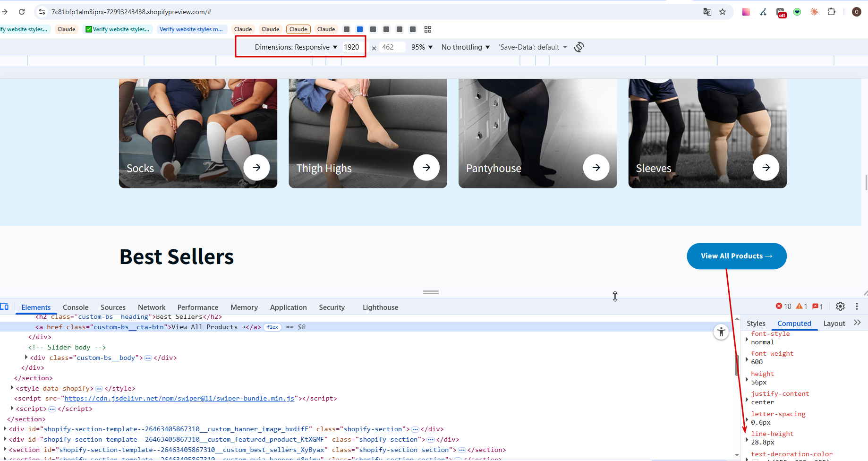
Task: Open the Security tab
Action: click(x=332, y=307)
